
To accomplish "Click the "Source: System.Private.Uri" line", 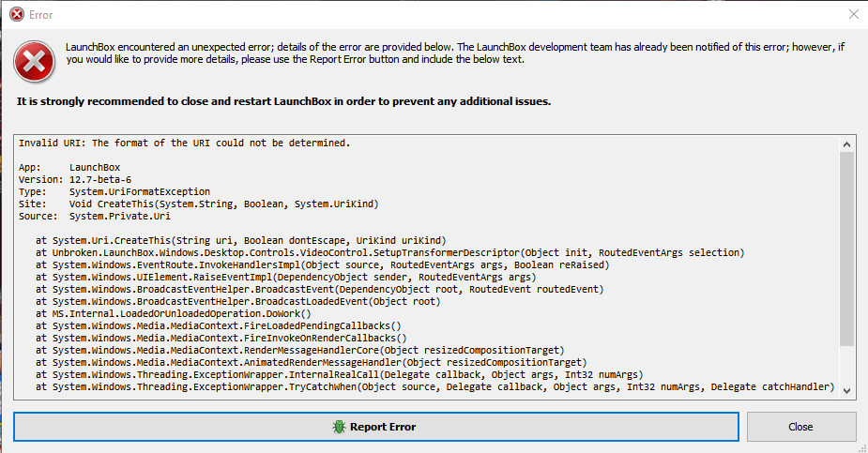I will pyautogui.click(x=94, y=216).
